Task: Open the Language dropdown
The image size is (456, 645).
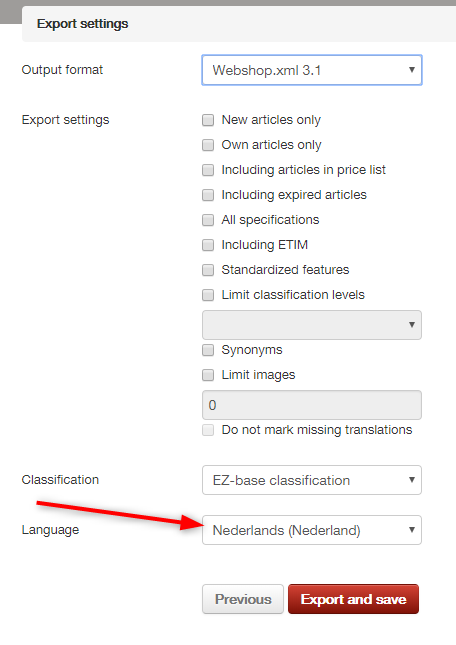Action: (x=312, y=530)
